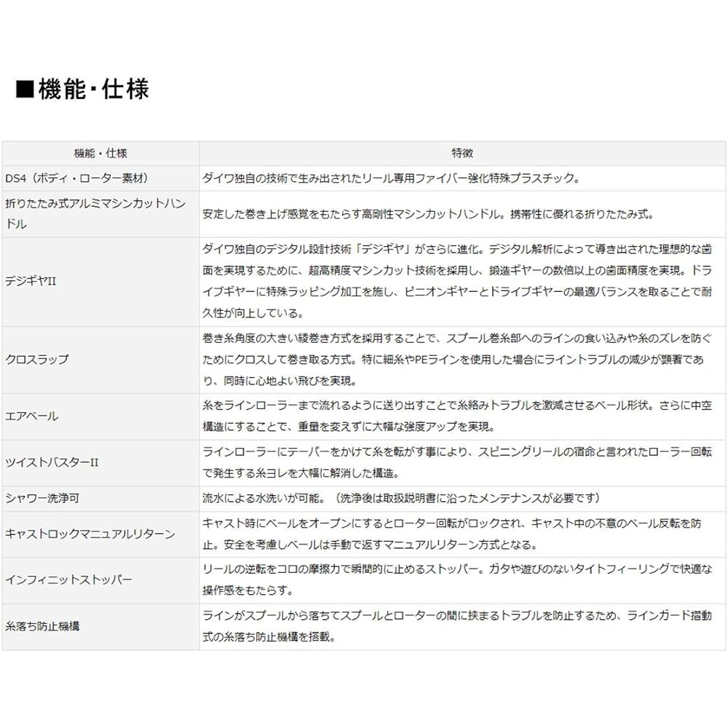
Task: Click the DS4 fiber-reinforced plastic description
Action: tap(392, 178)
